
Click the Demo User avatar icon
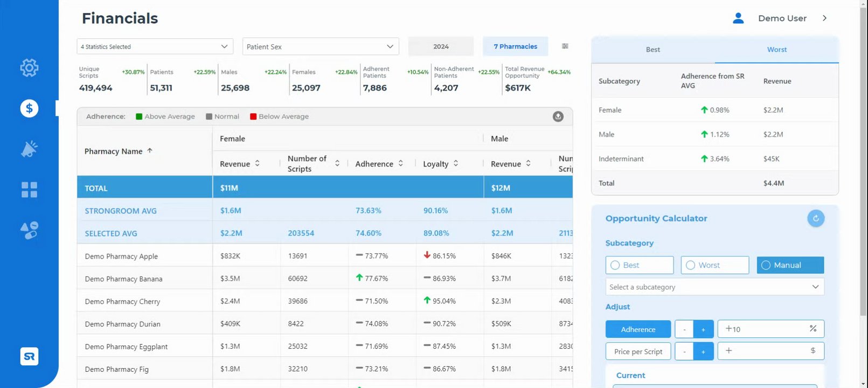738,18
